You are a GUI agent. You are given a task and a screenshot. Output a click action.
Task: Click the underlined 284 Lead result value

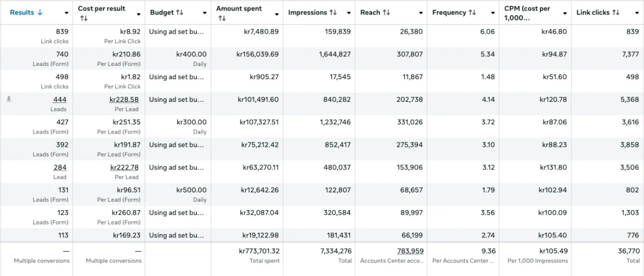point(60,168)
